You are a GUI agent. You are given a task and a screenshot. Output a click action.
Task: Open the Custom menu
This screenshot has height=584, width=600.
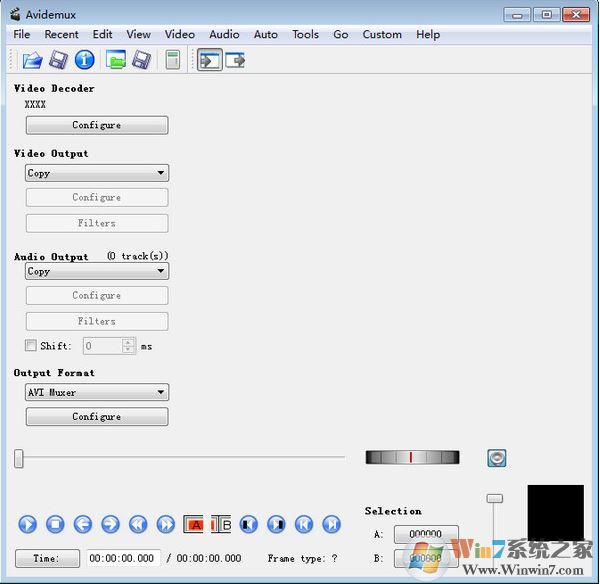(382, 34)
